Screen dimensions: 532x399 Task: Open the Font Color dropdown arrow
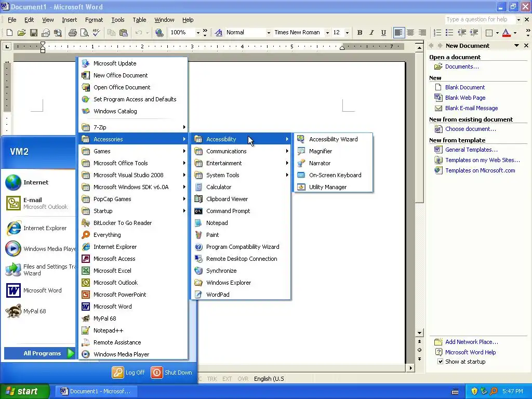[x=515, y=33]
